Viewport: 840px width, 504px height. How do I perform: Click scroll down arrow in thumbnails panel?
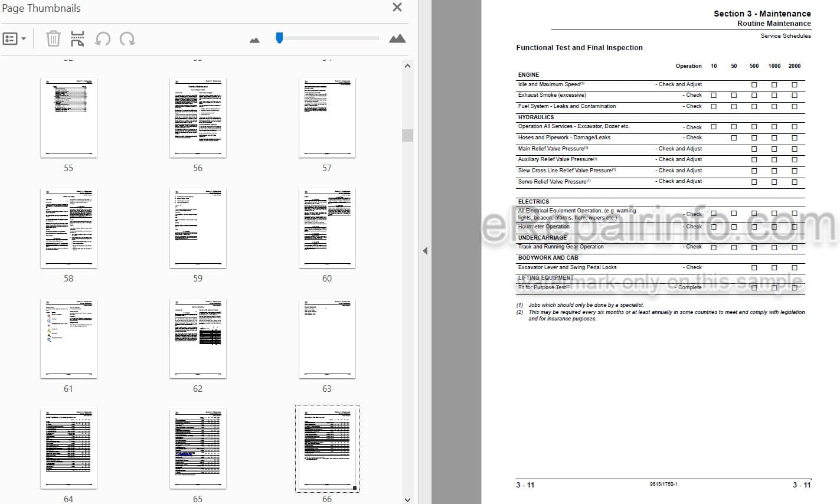click(407, 499)
